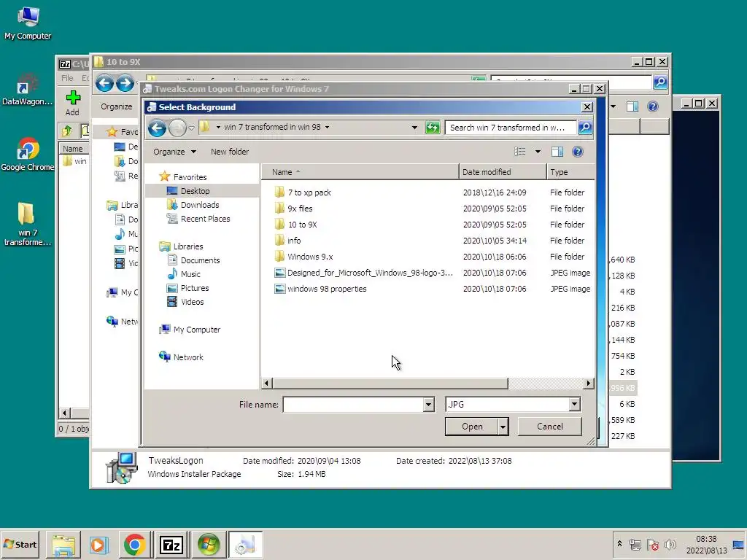Viewport: 747px width, 560px height.
Task: Open the Open button split arrow
Action: coord(503,427)
